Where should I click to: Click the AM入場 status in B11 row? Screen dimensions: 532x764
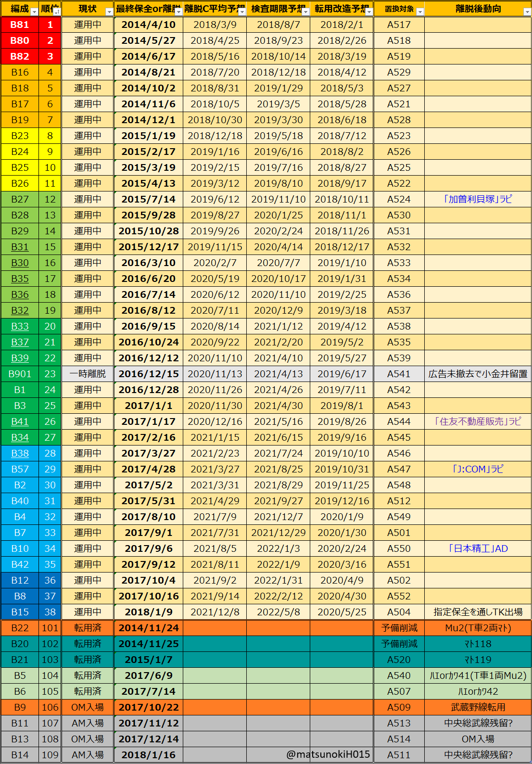(x=88, y=723)
